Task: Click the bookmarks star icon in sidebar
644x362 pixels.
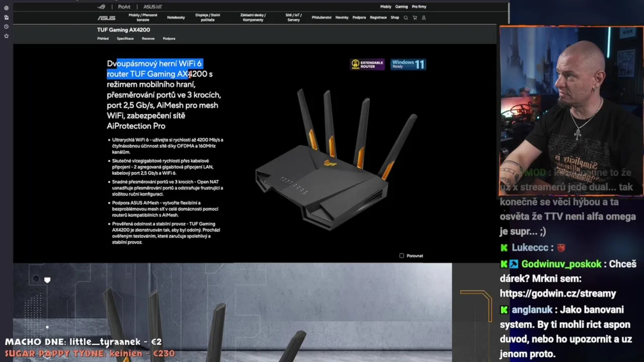Action: (6, 36)
